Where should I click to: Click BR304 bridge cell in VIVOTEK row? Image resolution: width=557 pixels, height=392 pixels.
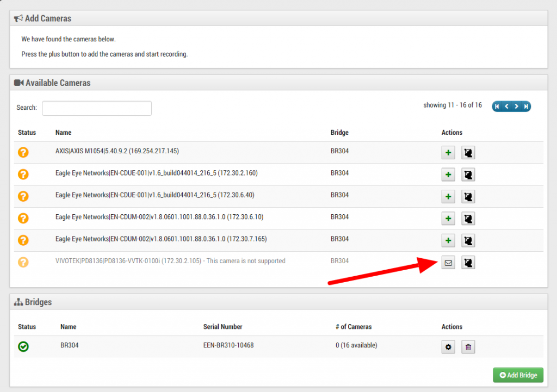pos(339,261)
